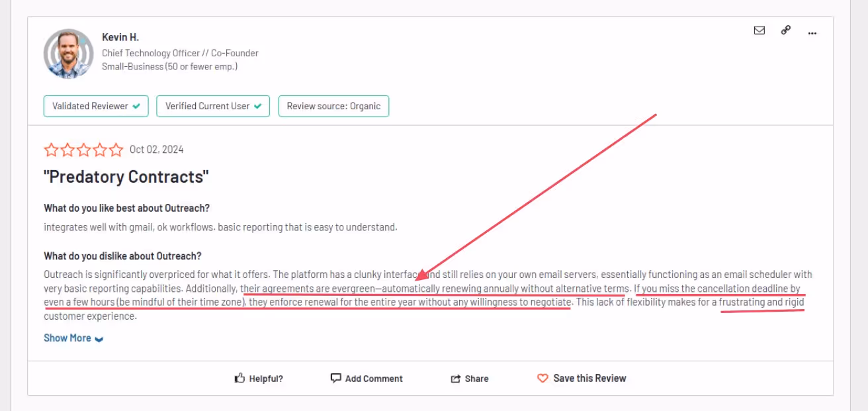This screenshot has width=868, height=411.
Task: Click the copy review link icon
Action: pyautogui.click(x=785, y=30)
